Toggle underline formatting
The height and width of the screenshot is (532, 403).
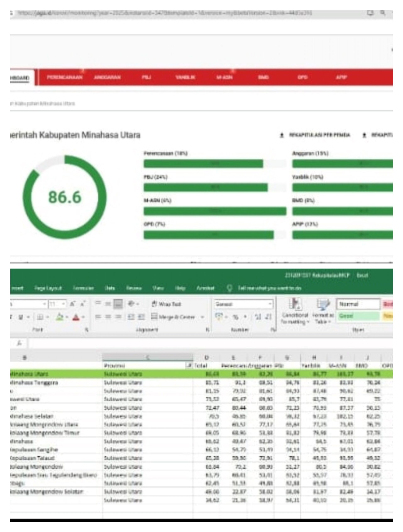21,317
